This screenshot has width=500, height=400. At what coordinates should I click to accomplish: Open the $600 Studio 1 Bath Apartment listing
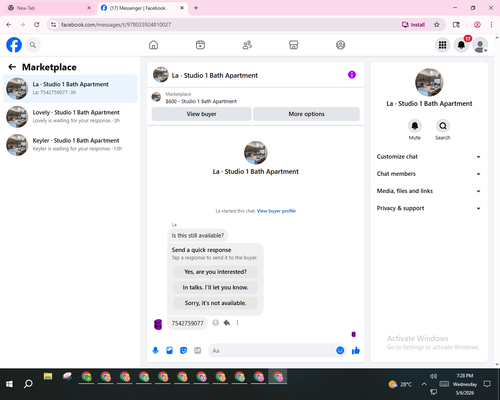[201, 101]
